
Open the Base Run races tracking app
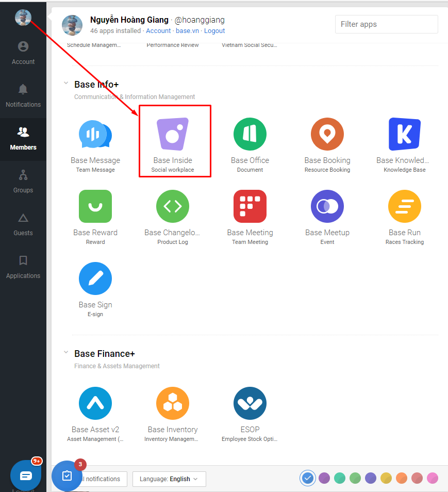(404, 218)
